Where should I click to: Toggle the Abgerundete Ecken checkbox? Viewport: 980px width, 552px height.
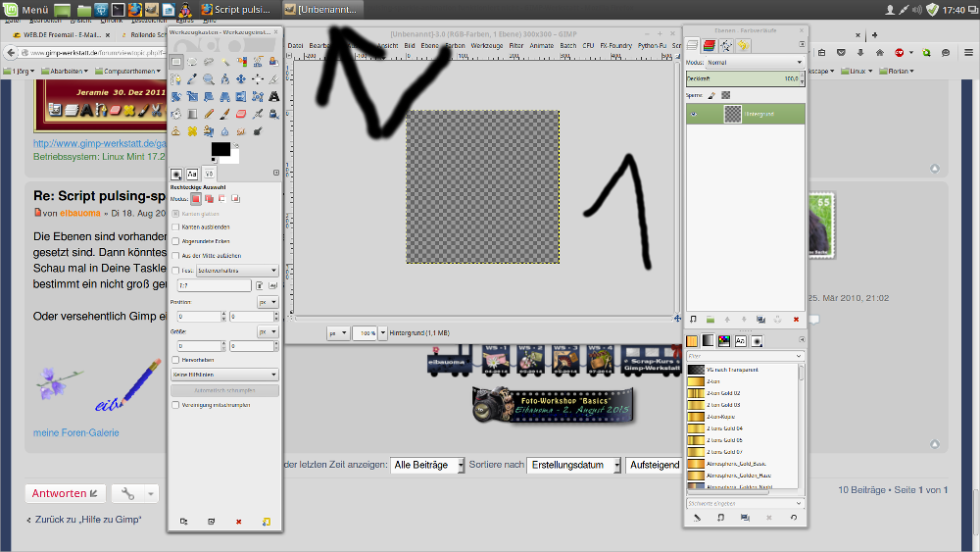point(175,241)
